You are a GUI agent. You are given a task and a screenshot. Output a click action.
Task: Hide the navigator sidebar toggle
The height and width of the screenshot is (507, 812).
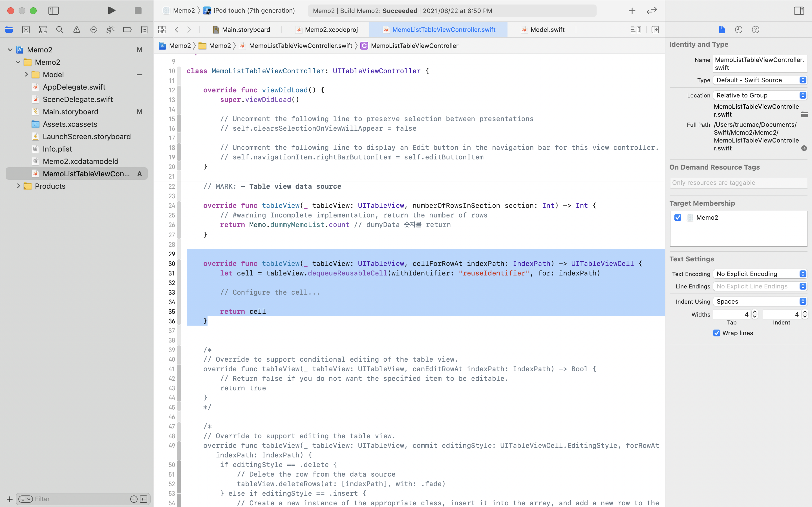point(53,11)
